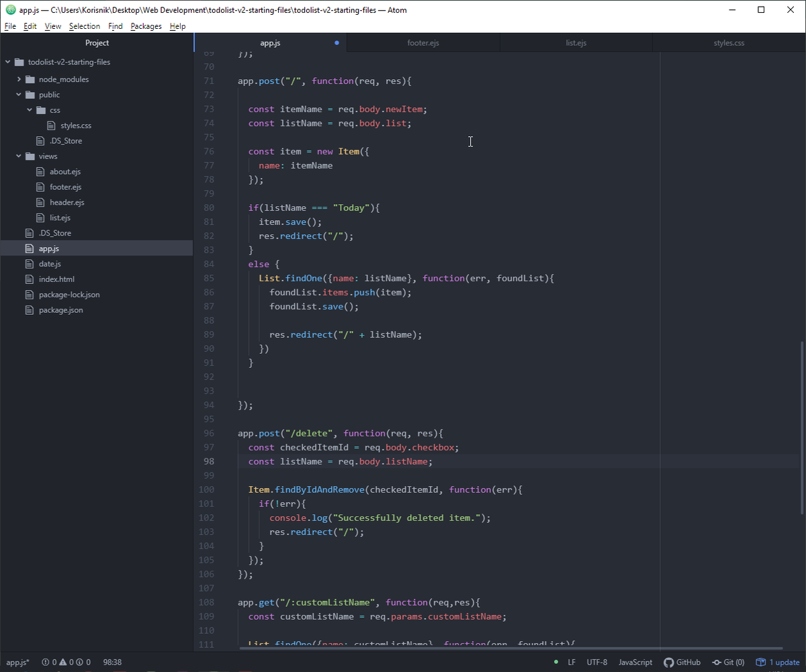
Task: Open the Edit menu
Action: click(30, 26)
